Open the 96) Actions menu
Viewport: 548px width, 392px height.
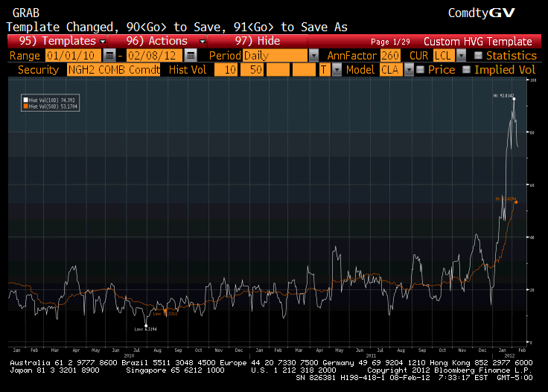tap(157, 41)
